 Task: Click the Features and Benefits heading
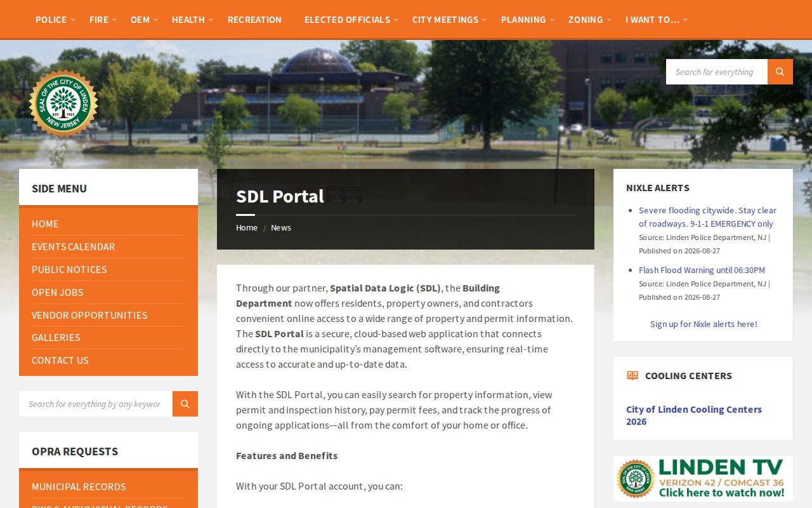[287, 456]
